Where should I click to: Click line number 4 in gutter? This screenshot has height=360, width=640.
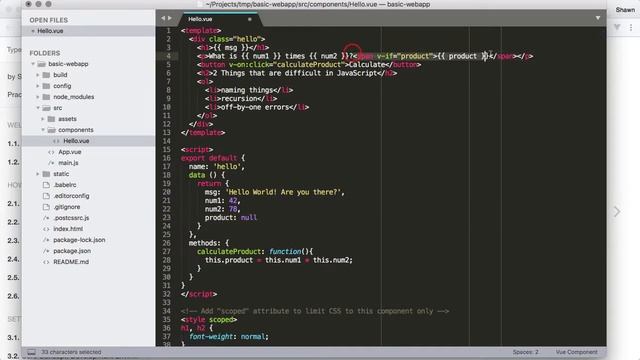(x=169, y=56)
